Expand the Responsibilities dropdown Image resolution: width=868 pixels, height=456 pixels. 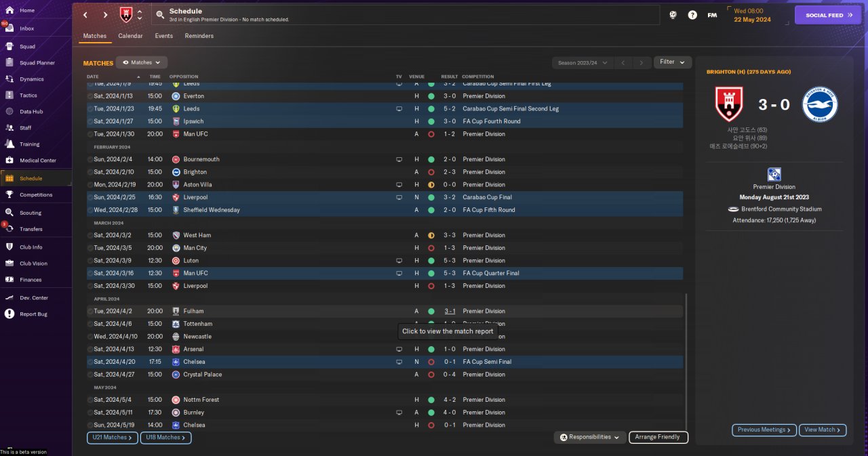click(x=590, y=437)
